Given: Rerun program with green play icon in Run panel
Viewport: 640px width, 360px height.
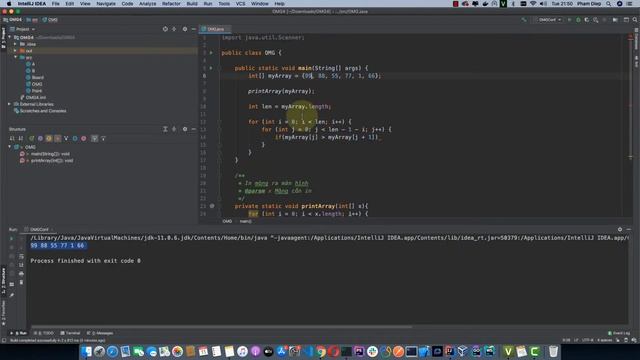Looking at the screenshot, I should point(11,238).
